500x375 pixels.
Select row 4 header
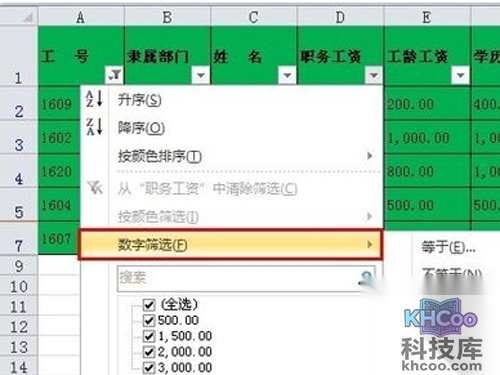click(19, 171)
